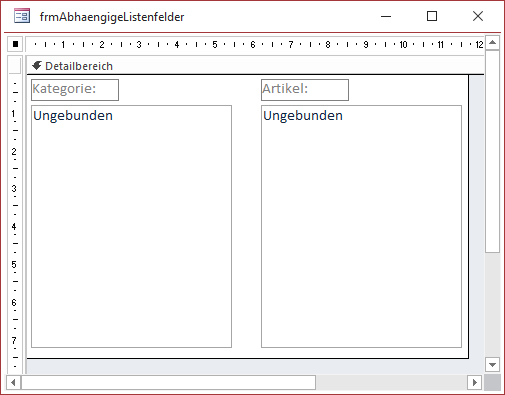Click the horizontal scrollbar right arrow
505x395 pixels.
pos(475,382)
